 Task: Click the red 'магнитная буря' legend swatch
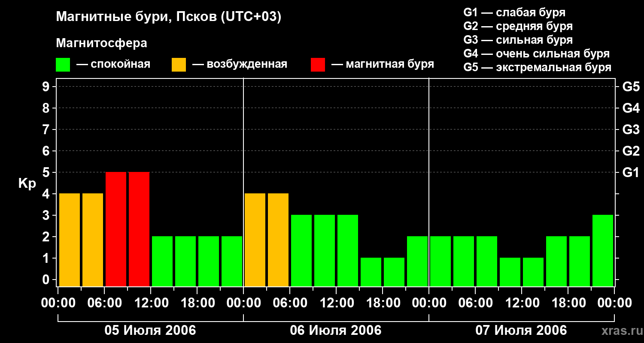318,65
